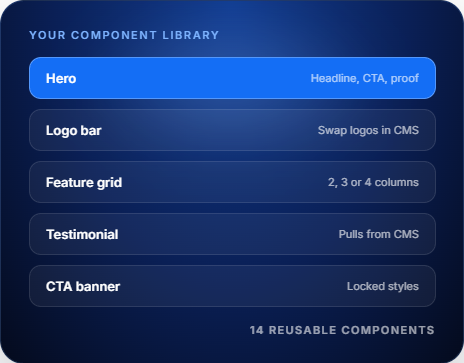Click the 'YOUR COMPONENT LIBRARY' heading

pyautogui.click(x=124, y=35)
